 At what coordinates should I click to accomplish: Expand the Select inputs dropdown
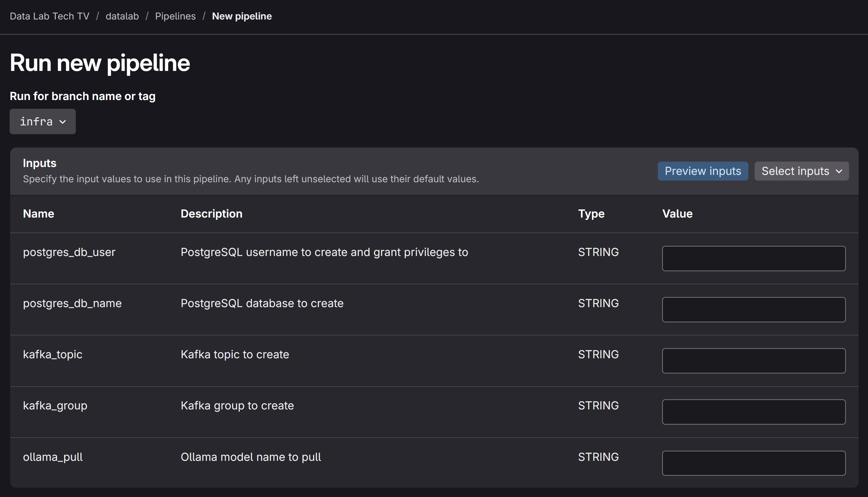pos(801,171)
